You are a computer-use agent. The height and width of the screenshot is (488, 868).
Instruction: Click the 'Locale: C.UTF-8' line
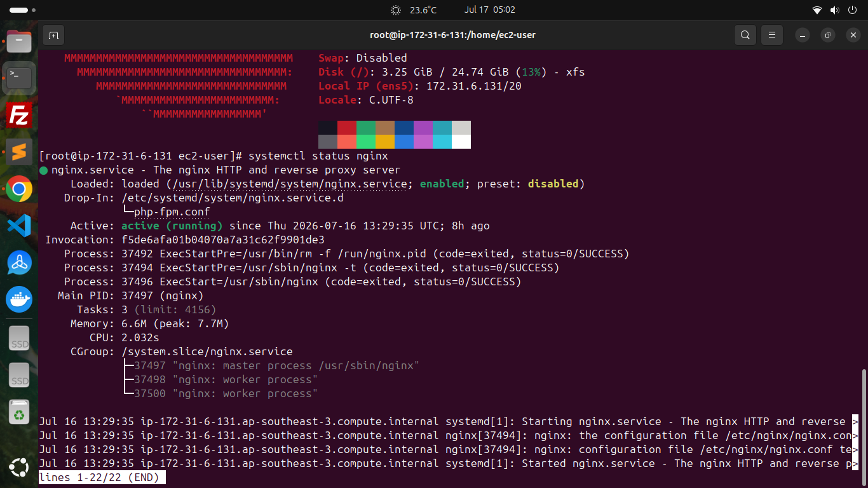pos(366,100)
